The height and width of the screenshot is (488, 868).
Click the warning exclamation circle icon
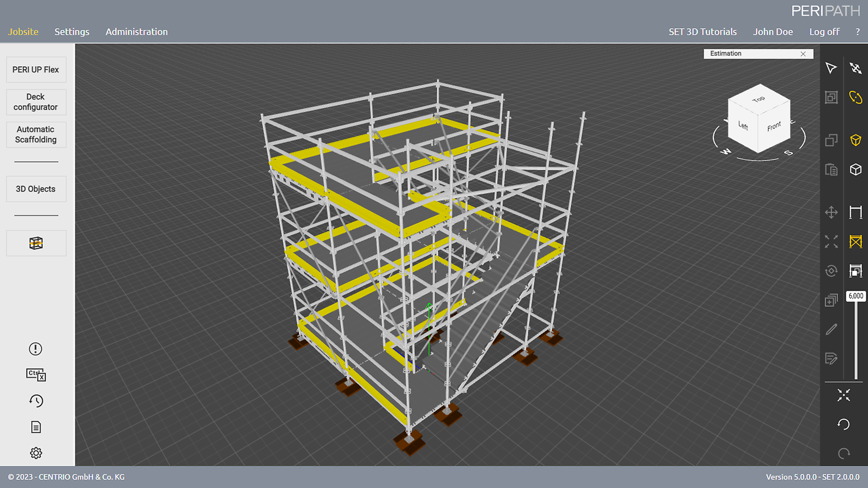click(x=36, y=349)
